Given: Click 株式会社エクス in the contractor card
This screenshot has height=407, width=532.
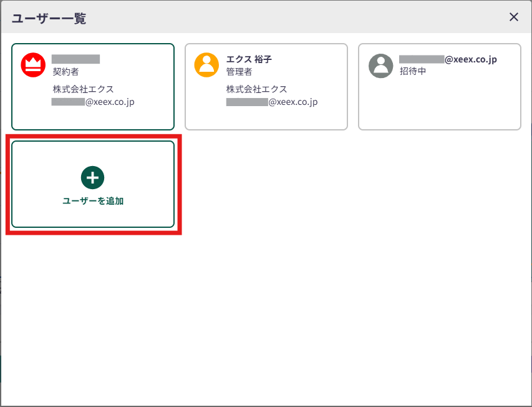Looking at the screenshot, I should 84,89.
